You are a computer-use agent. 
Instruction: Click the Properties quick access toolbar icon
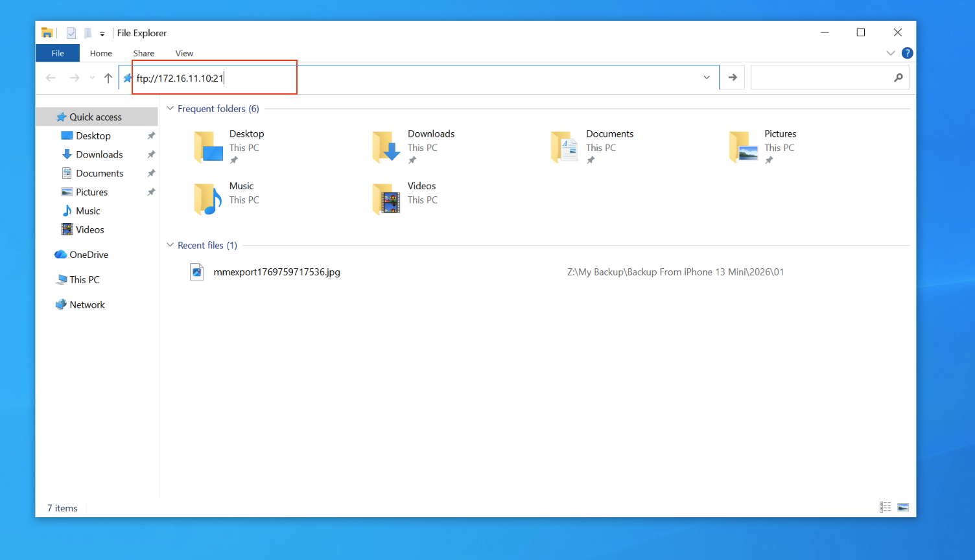tap(71, 33)
